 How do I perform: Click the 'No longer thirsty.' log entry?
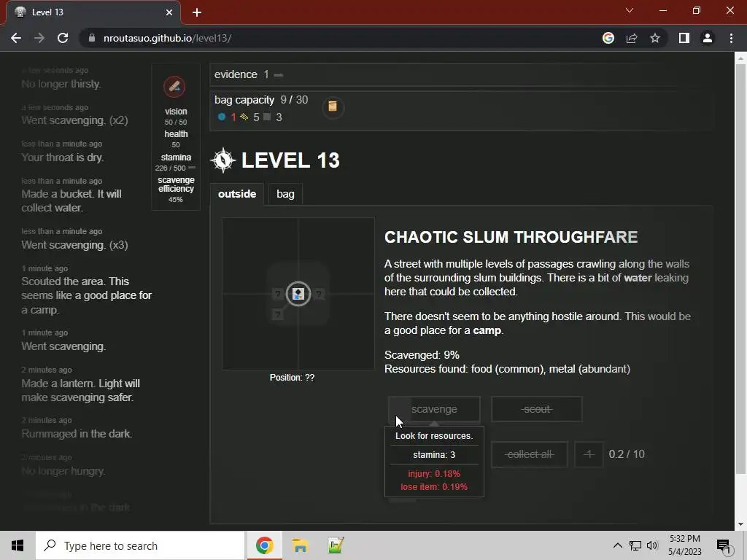[x=61, y=84]
